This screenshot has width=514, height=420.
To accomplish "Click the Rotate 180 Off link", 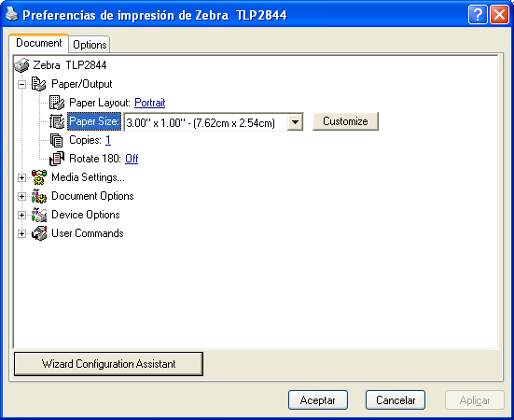I will (x=132, y=159).
